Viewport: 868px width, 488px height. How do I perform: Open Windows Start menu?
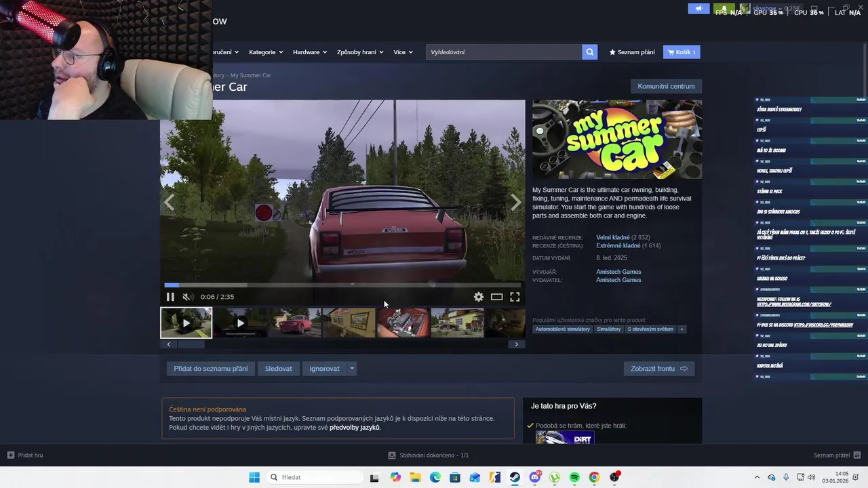[254, 477]
